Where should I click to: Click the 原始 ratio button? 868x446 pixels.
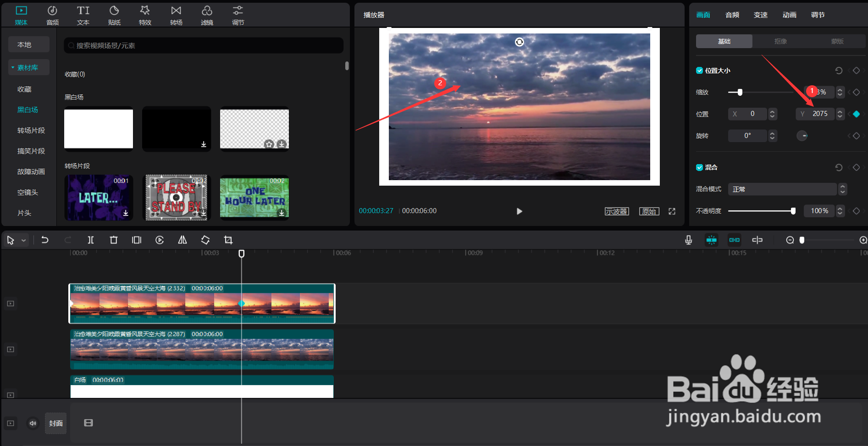click(x=649, y=211)
